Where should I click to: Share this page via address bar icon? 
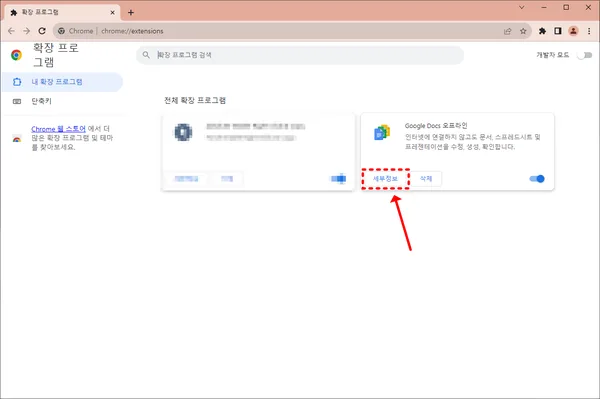(507, 31)
